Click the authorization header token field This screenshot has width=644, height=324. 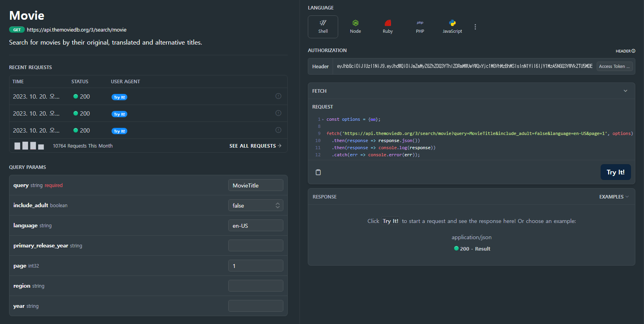click(x=465, y=66)
